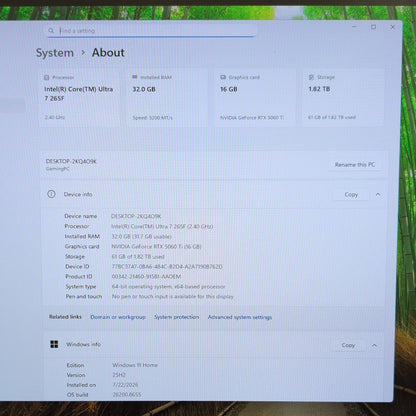Click the DESKTOP-2KQ4O9K PC name header

pos(71,161)
